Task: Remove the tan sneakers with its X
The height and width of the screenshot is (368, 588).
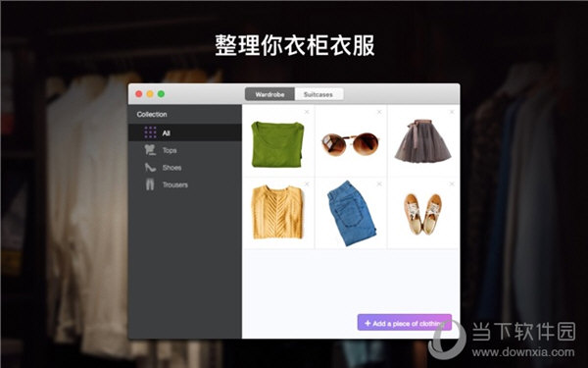Action: coord(452,184)
